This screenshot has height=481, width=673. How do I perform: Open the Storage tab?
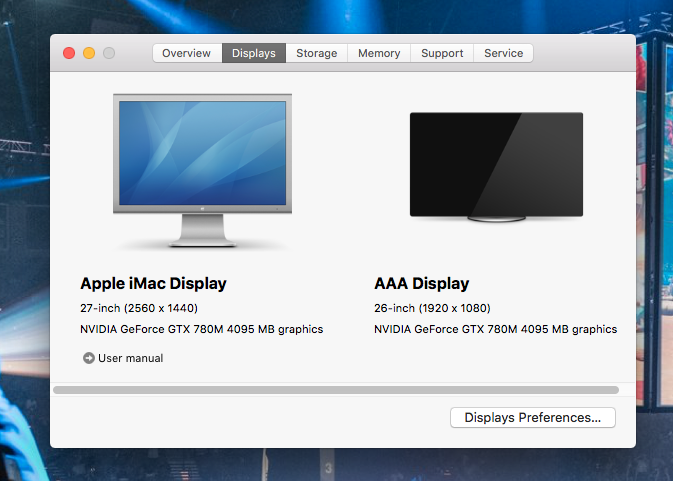click(317, 53)
